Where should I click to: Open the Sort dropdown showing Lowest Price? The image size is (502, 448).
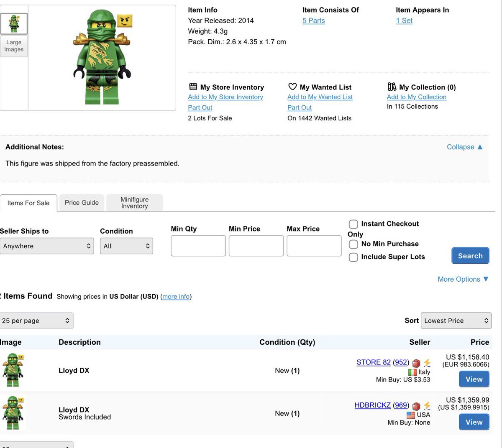[x=456, y=321]
